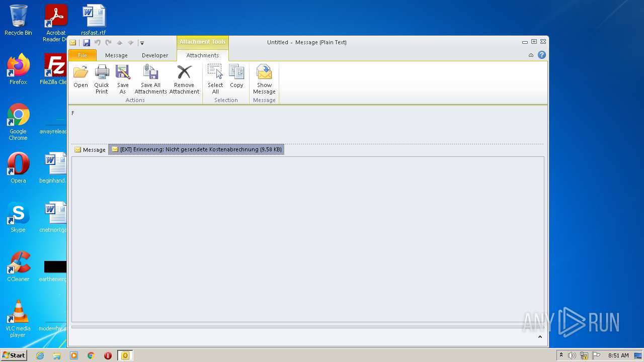Remove Attachment from message
This screenshot has height=362, width=644.
(184, 79)
